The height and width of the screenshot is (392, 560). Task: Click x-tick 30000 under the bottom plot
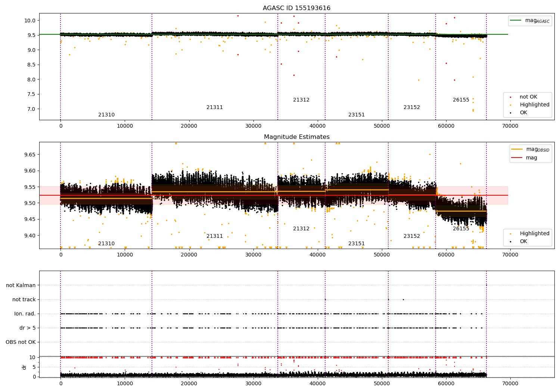pos(253,383)
